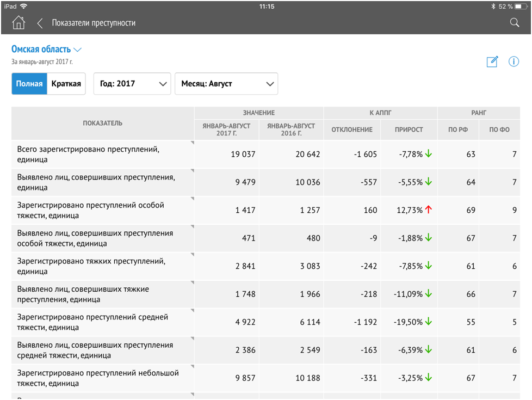Select the По РФ rank column header
The image size is (532, 400).
tap(458, 130)
